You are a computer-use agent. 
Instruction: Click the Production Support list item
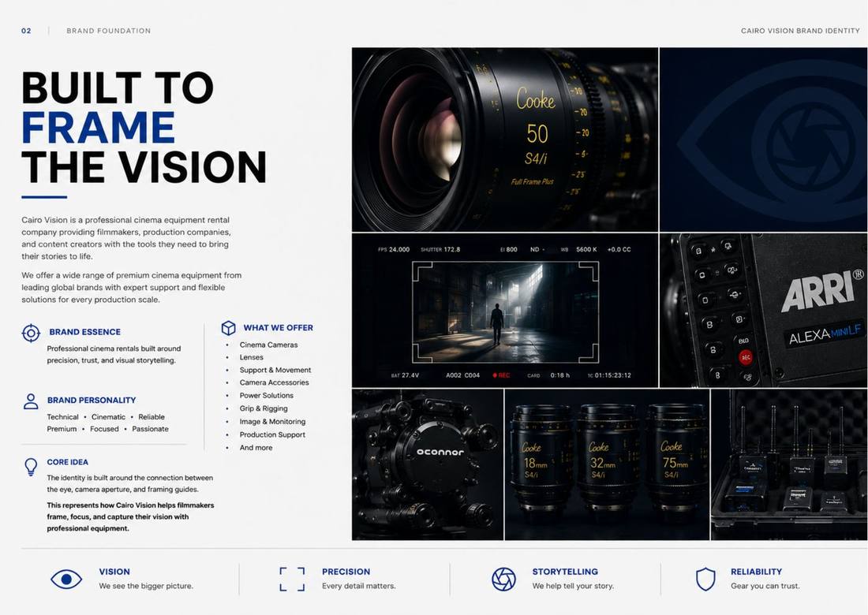point(272,434)
